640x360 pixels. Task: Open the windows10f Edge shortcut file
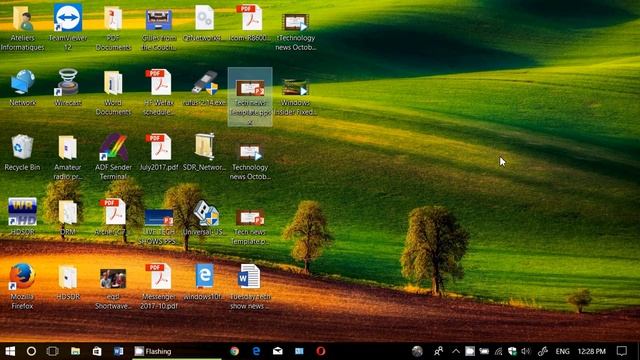tap(204, 282)
